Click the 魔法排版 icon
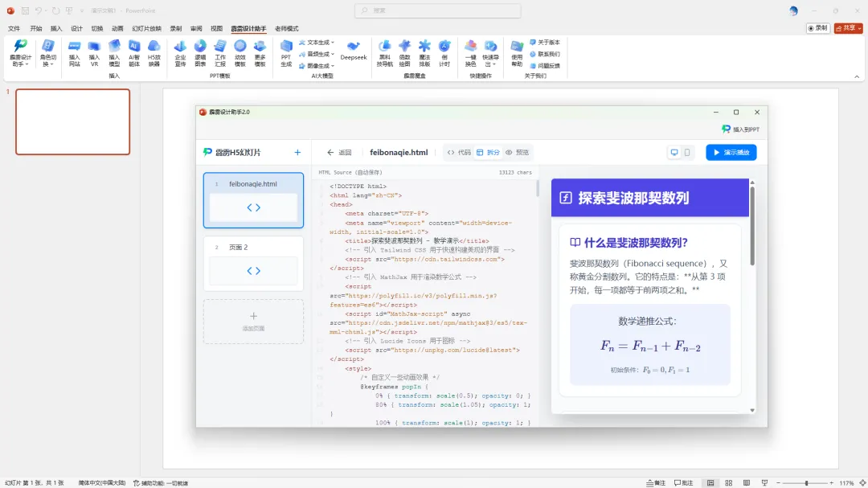Image resolution: width=868 pixels, height=488 pixels. (424, 53)
